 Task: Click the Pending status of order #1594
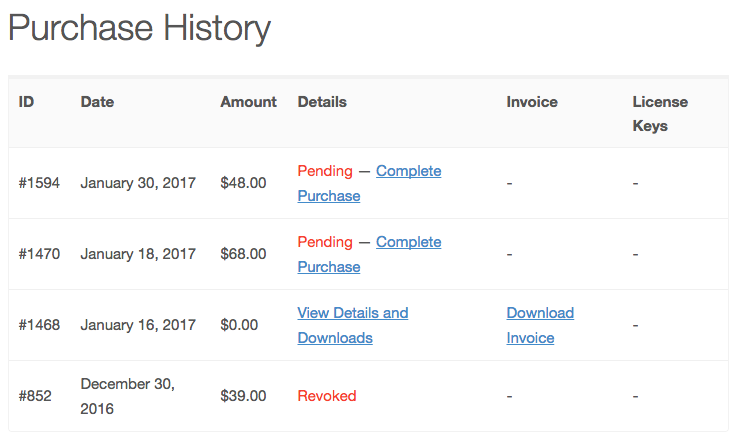[325, 171]
